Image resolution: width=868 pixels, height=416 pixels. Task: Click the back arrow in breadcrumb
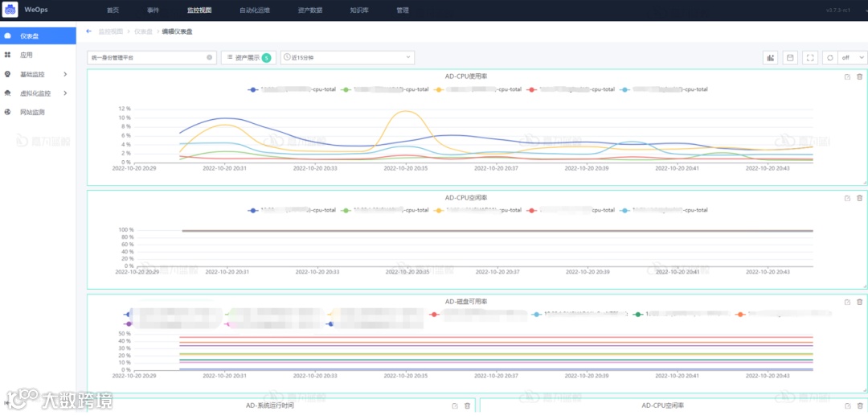(x=88, y=31)
